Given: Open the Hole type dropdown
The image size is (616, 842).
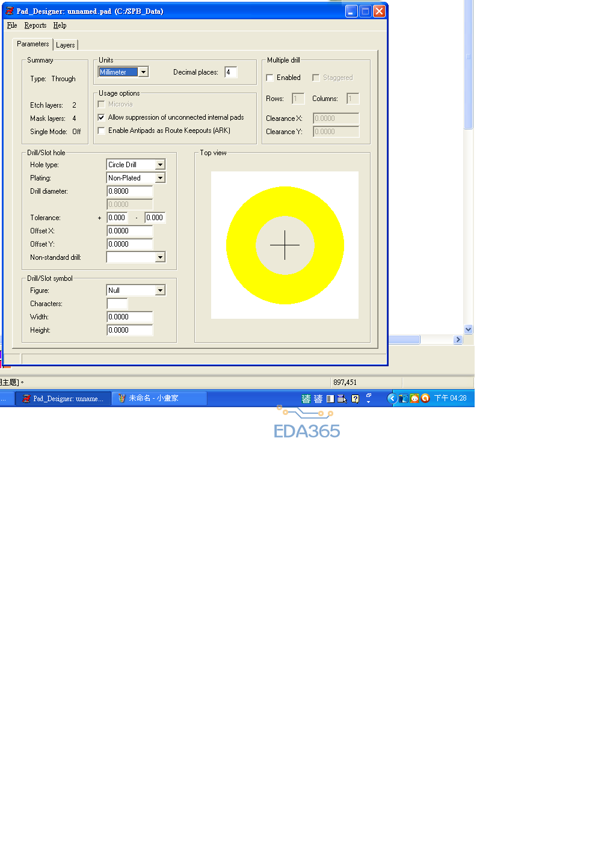Looking at the screenshot, I should tap(160, 165).
